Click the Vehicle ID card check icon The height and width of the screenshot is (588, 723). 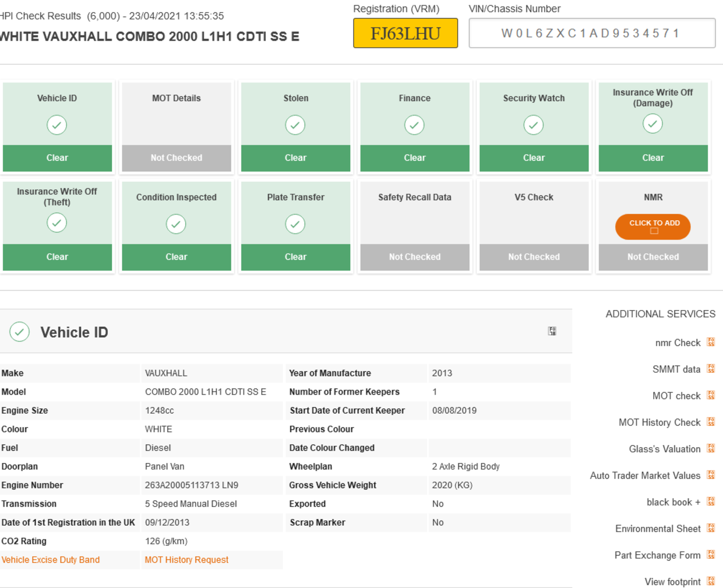pos(57,125)
